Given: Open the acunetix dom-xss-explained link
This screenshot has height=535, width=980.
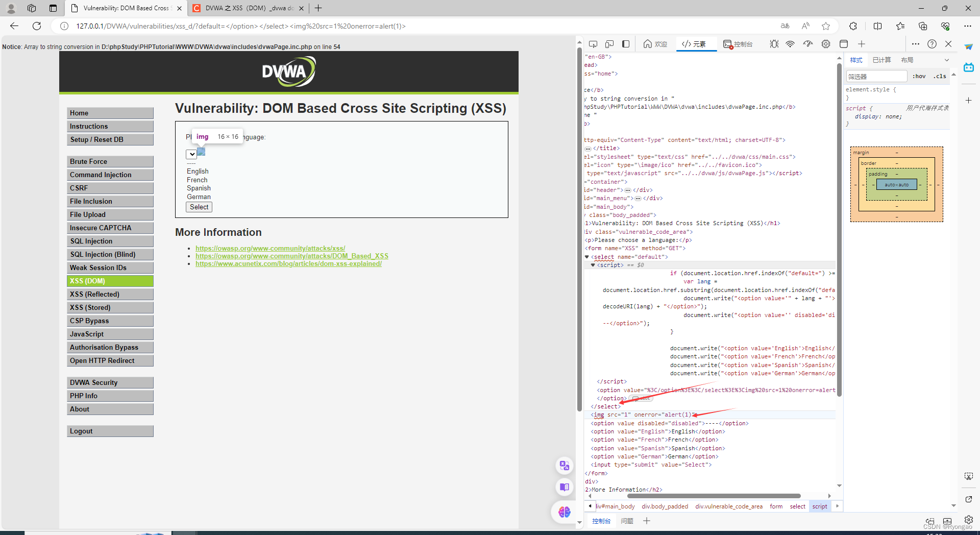Looking at the screenshot, I should coord(288,264).
